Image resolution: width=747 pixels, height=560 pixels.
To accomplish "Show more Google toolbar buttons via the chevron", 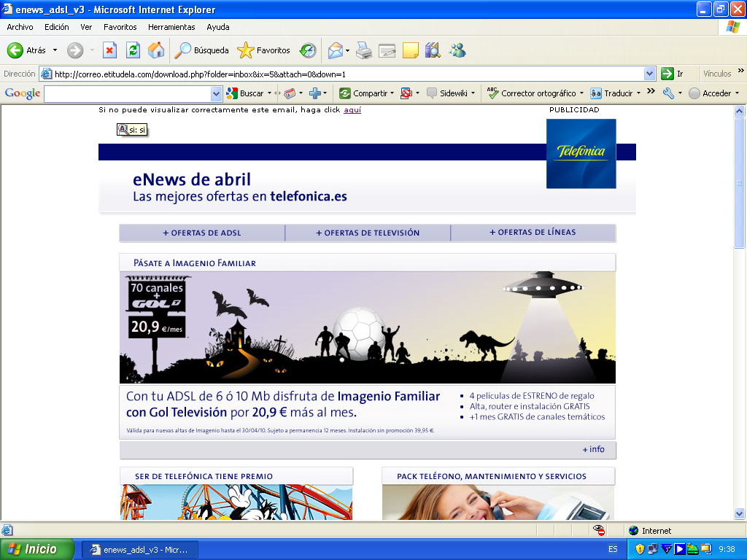I will [x=651, y=91].
